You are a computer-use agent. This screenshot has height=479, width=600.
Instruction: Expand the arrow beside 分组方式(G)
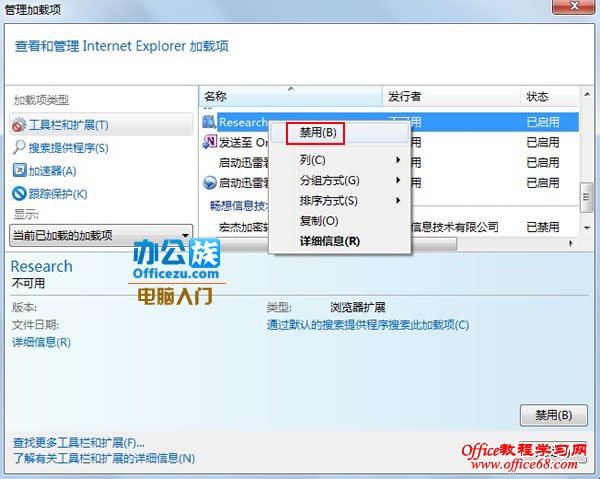[398, 180]
